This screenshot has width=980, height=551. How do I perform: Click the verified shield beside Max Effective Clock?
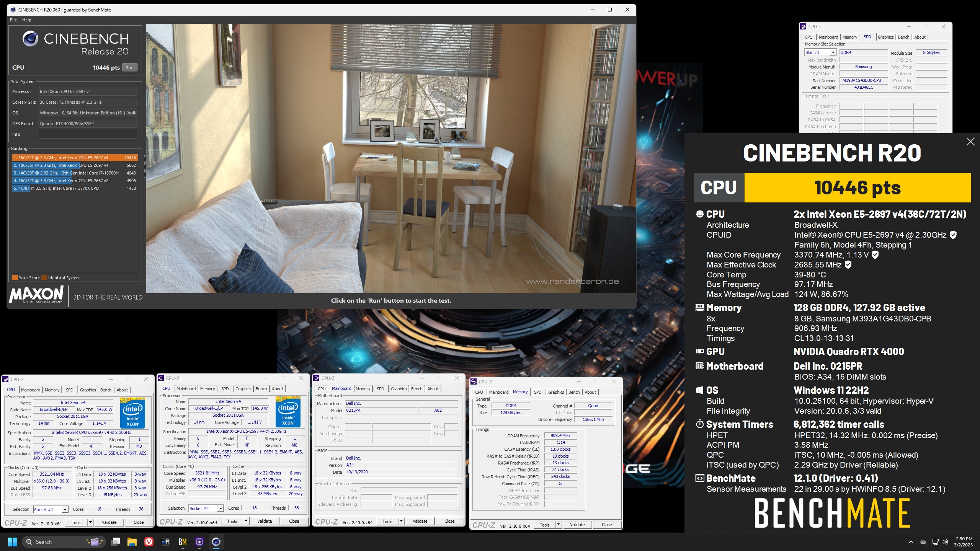point(848,264)
